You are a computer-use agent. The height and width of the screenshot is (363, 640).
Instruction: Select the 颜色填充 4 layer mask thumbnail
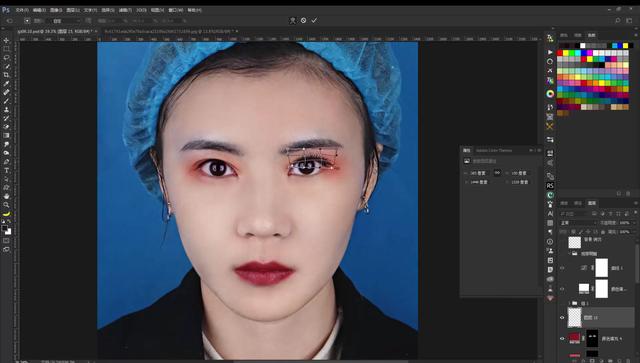(x=592, y=339)
